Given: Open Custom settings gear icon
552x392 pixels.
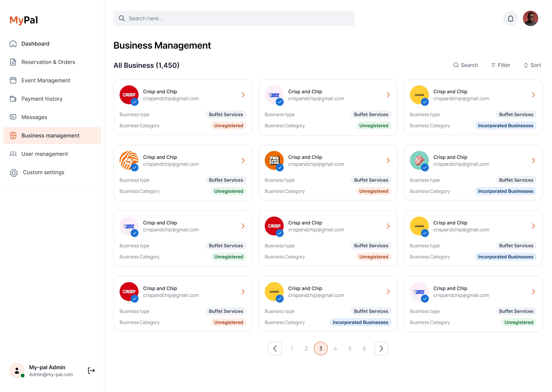Looking at the screenshot, I should 14,173.
